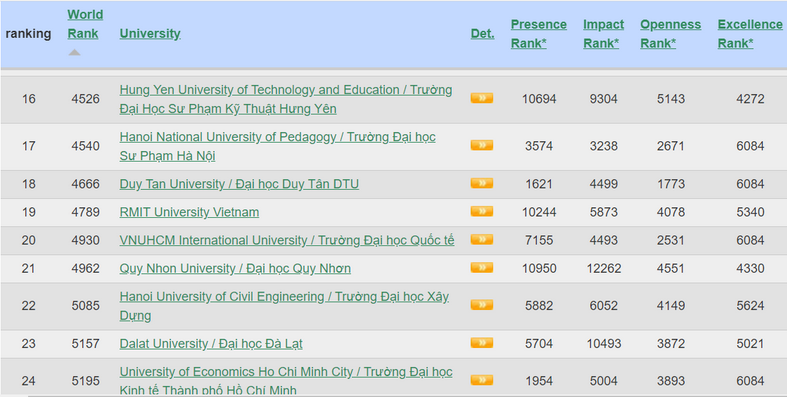Sort by Openness Rank header
Viewport: 787px width, 397px height.
coord(671,34)
